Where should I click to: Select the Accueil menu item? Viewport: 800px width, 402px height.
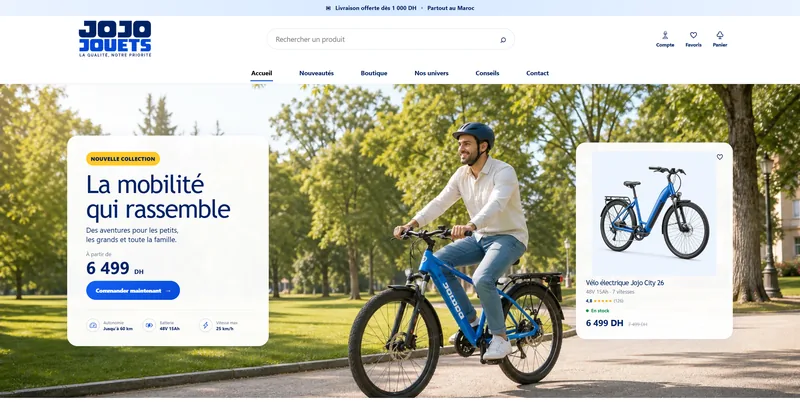coord(261,73)
